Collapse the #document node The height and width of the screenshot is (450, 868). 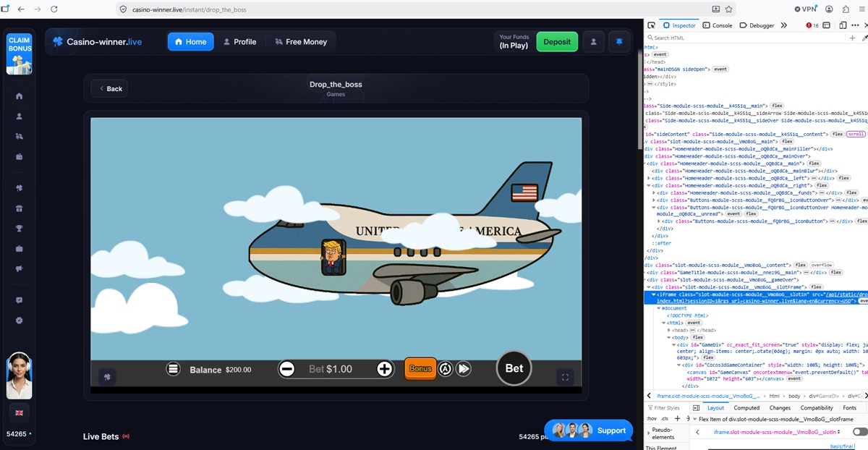[659, 308]
